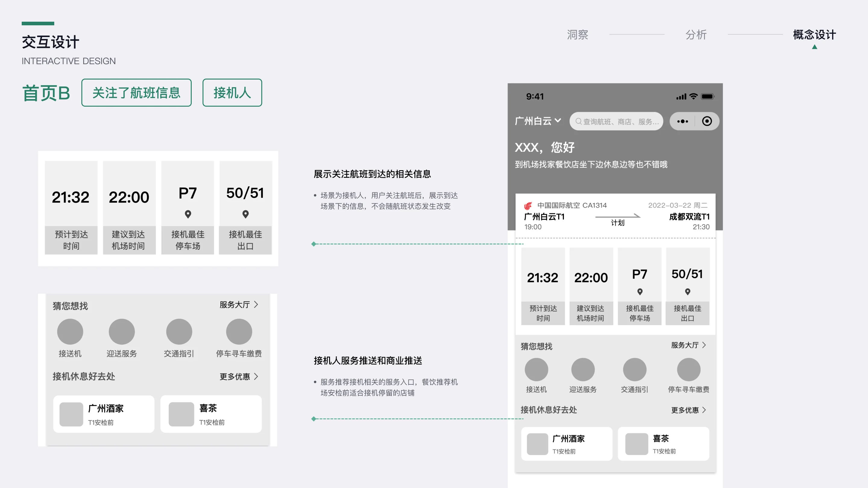
Task: Open 服务大厅 link in phone mockup
Action: (688, 345)
